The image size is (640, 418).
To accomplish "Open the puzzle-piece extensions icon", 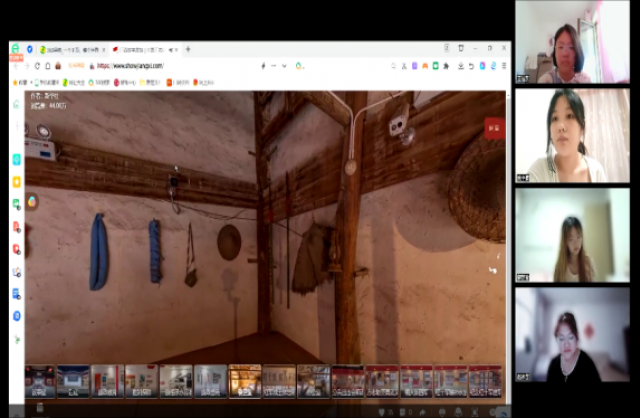I will click(x=446, y=66).
